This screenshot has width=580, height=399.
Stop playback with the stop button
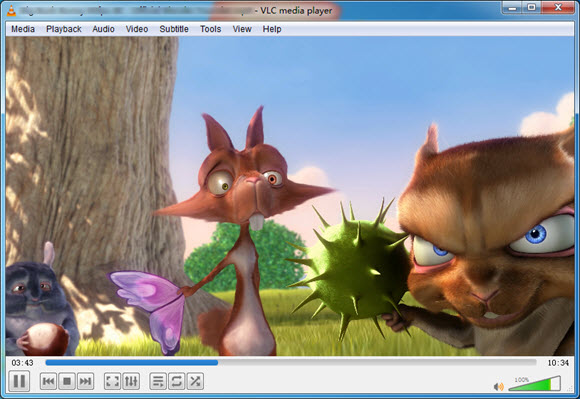(x=67, y=381)
